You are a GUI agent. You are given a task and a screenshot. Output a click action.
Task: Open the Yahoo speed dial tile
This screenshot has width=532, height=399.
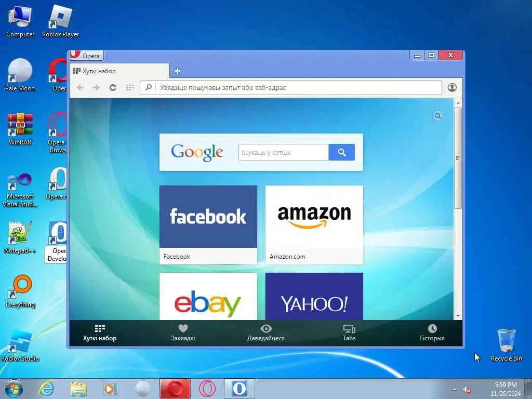click(314, 297)
